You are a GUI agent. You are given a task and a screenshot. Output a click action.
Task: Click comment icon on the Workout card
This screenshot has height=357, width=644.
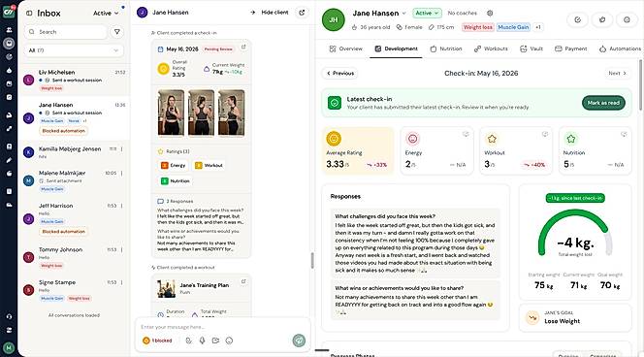(545, 134)
